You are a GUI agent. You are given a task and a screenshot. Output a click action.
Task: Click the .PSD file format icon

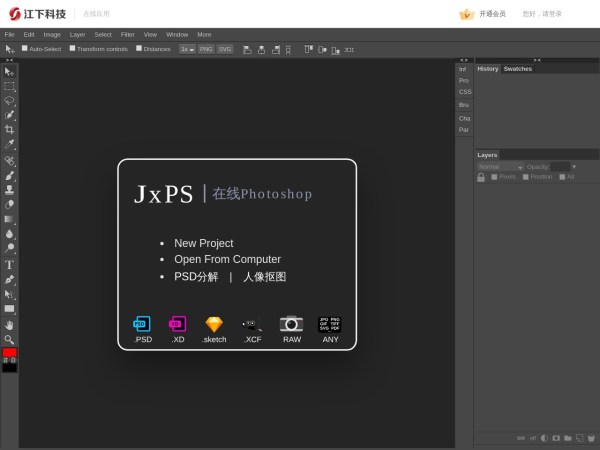click(143, 324)
